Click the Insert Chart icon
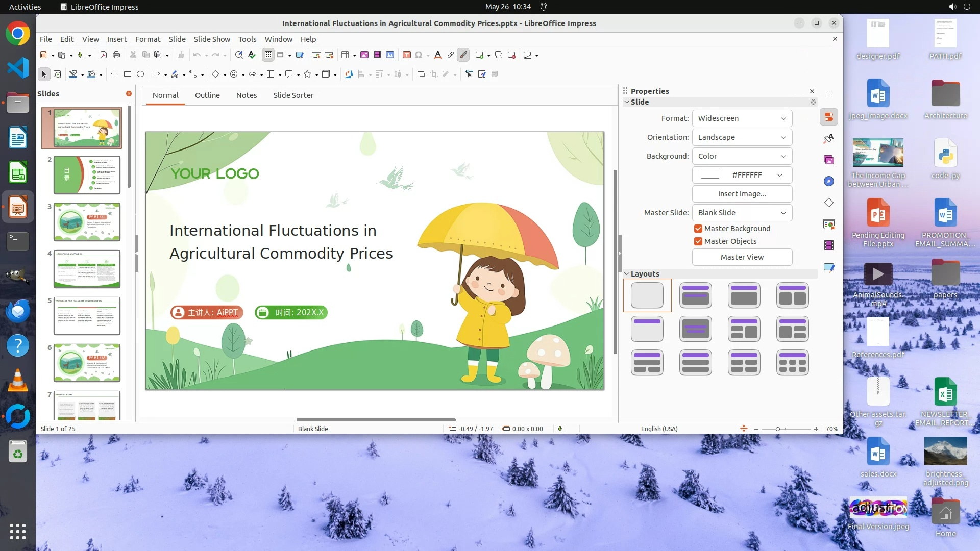This screenshot has height=551, width=980. point(390,55)
